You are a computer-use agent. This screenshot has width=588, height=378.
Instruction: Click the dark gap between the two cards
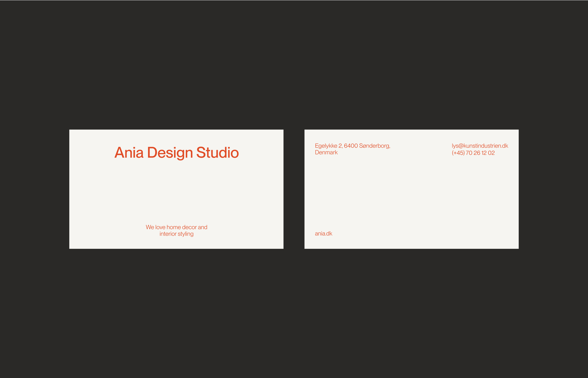(x=294, y=189)
